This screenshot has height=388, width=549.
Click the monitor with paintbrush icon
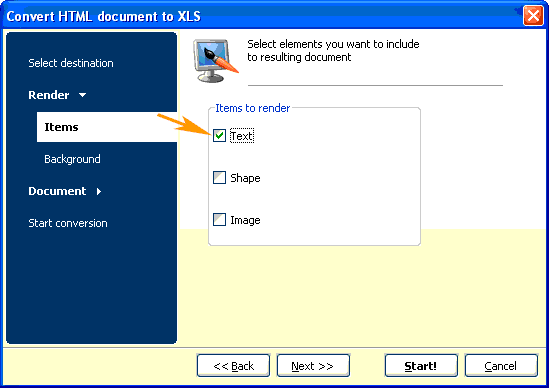click(215, 61)
